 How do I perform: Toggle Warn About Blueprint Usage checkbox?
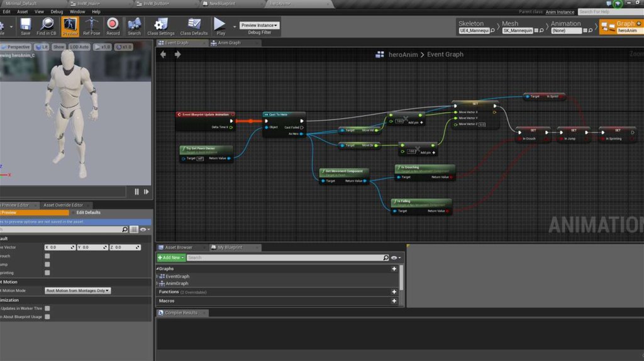(x=47, y=317)
